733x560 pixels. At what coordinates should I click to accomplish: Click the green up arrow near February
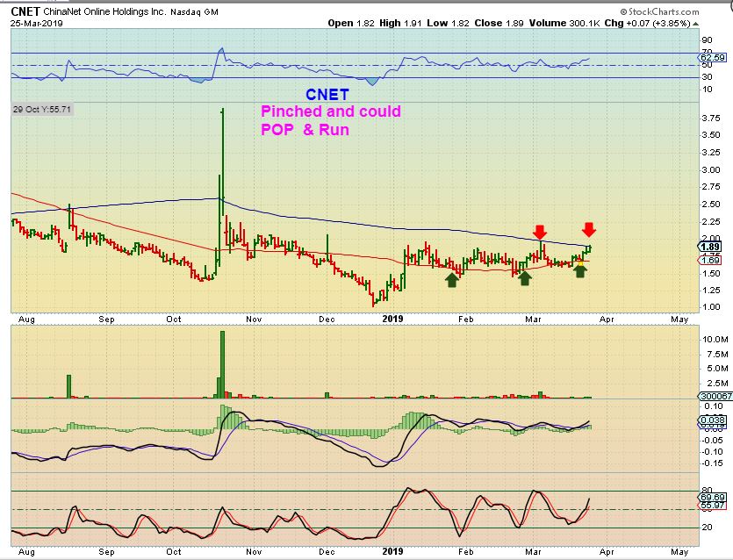coord(451,280)
